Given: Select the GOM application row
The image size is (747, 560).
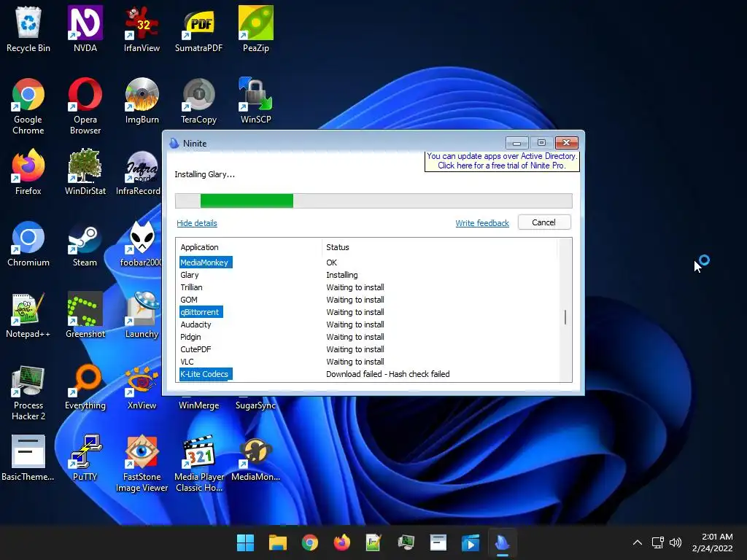Looking at the screenshot, I should [368, 300].
